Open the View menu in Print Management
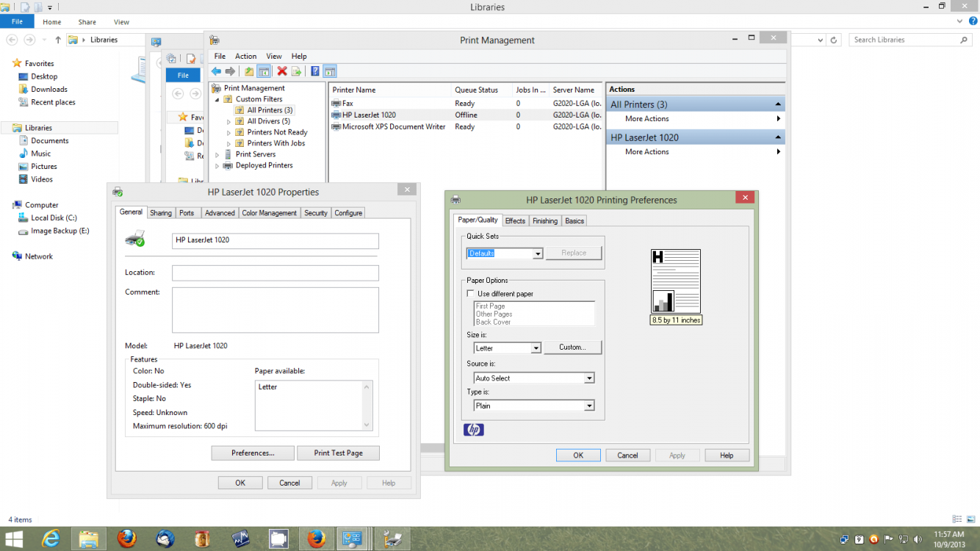Viewport: 980px width, 551px height. tap(274, 57)
